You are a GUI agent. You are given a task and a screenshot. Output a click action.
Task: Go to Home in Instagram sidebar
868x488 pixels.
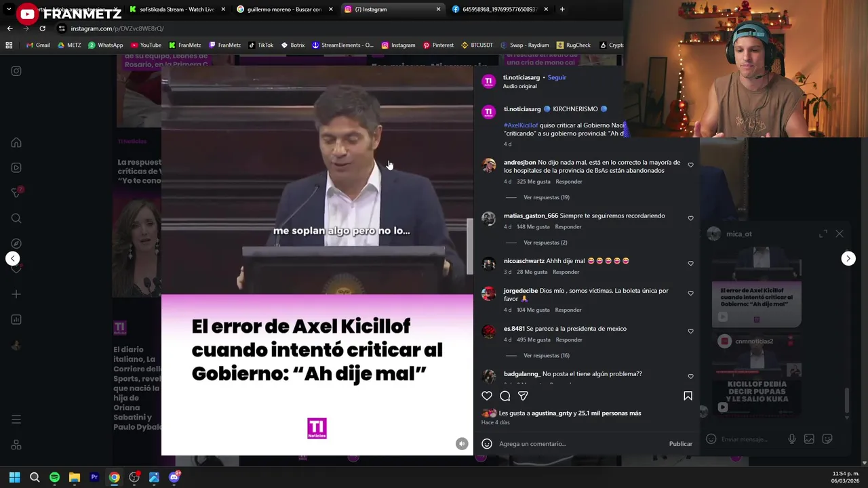click(16, 143)
